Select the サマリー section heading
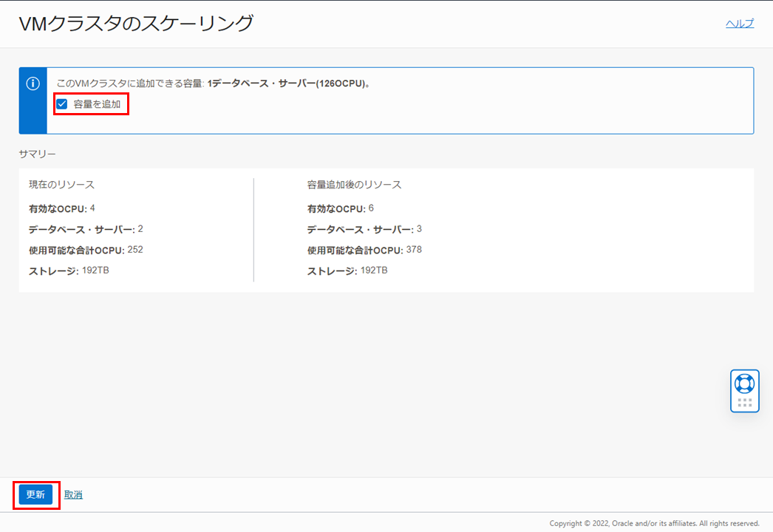Image resolution: width=773 pixels, height=532 pixels. (x=38, y=154)
